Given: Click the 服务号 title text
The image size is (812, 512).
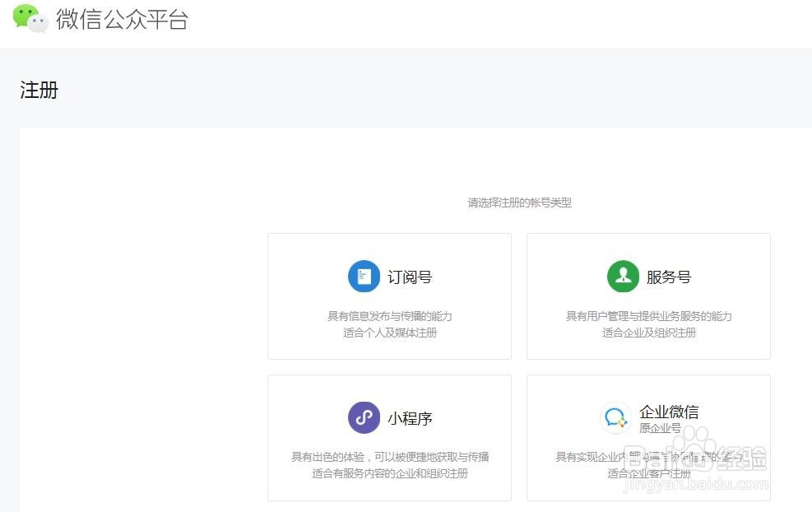Looking at the screenshot, I should pyautogui.click(x=670, y=277).
